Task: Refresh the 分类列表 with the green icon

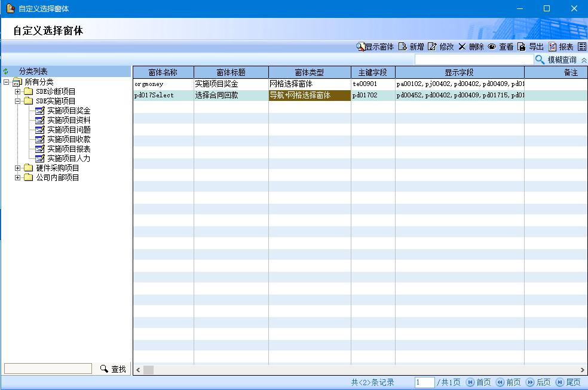Action: [x=6, y=72]
